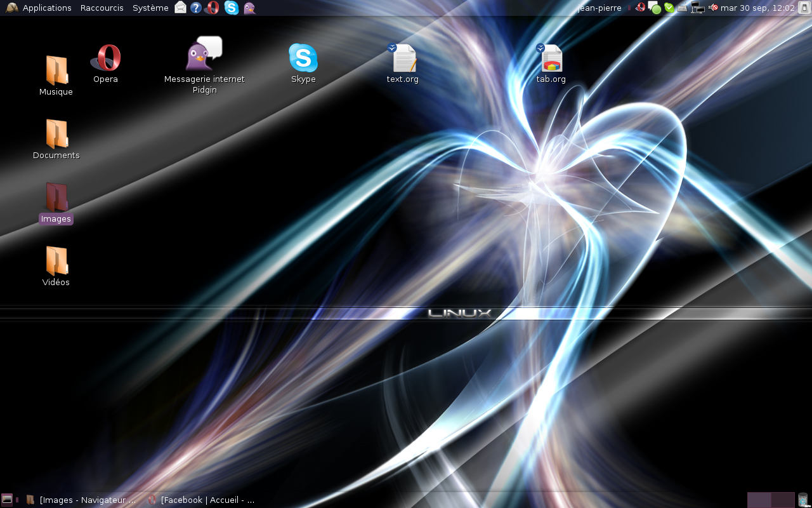812x508 pixels.
Task: Click the show desktop button
Action: [7, 500]
